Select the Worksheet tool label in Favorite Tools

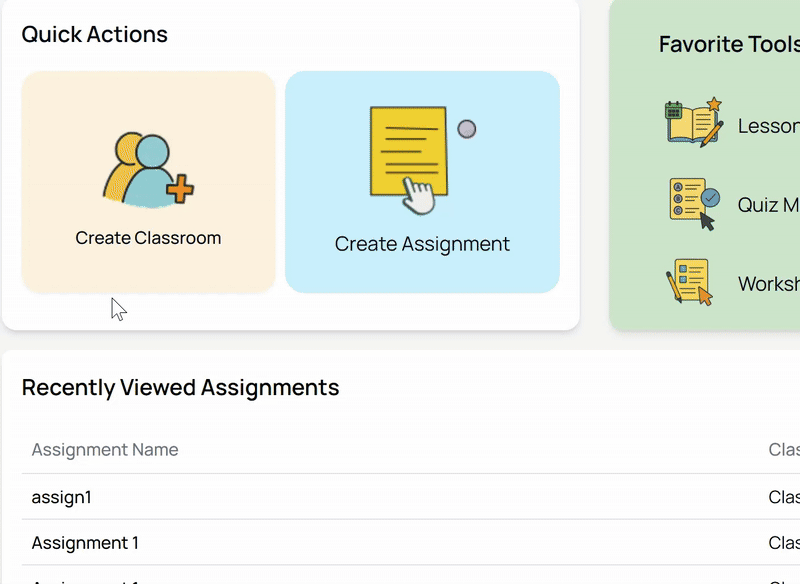768,284
